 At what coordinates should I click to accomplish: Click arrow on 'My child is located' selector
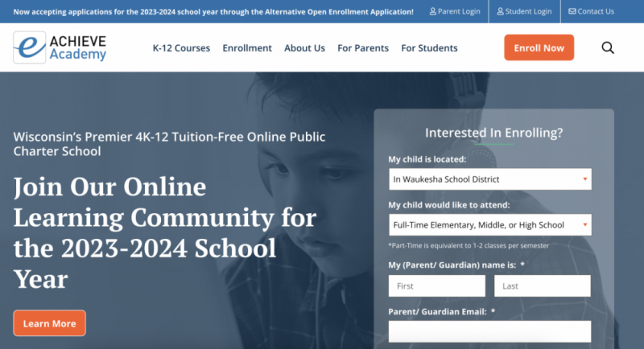click(x=585, y=179)
